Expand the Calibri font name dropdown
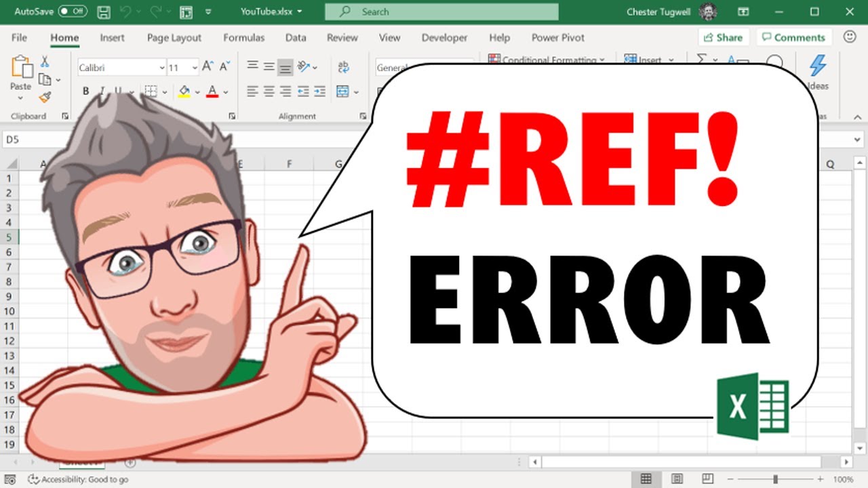868x488 pixels. pos(162,67)
